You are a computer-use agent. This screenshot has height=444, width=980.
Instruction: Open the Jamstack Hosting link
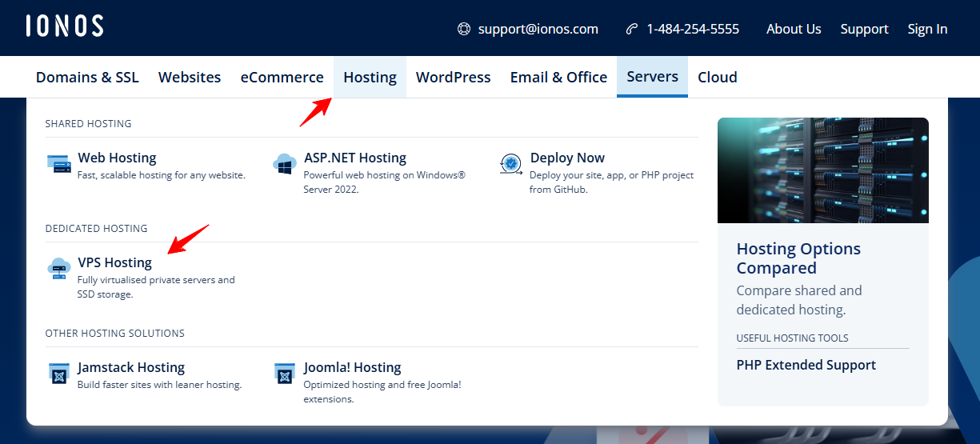tap(131, 367)
